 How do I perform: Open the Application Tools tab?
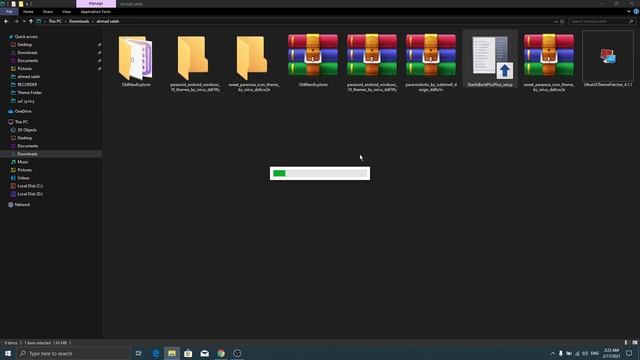click(x=96, y=11)
